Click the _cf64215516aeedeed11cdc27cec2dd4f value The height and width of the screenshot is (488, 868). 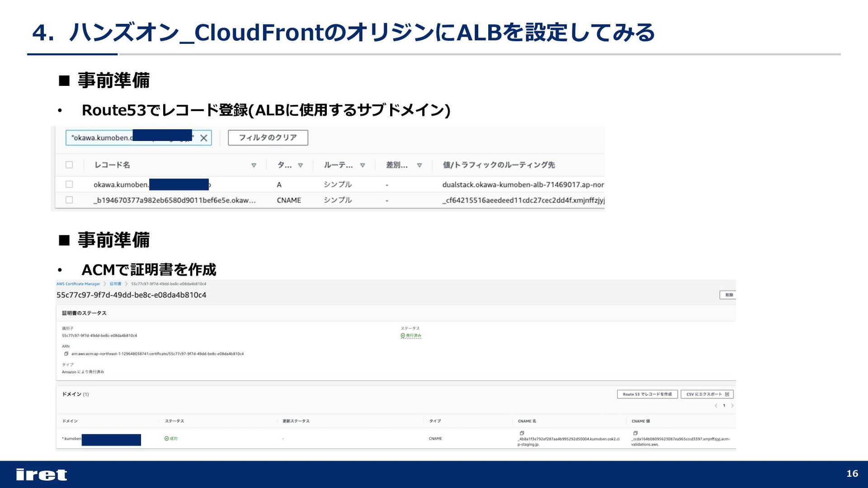tap(523, 200)
